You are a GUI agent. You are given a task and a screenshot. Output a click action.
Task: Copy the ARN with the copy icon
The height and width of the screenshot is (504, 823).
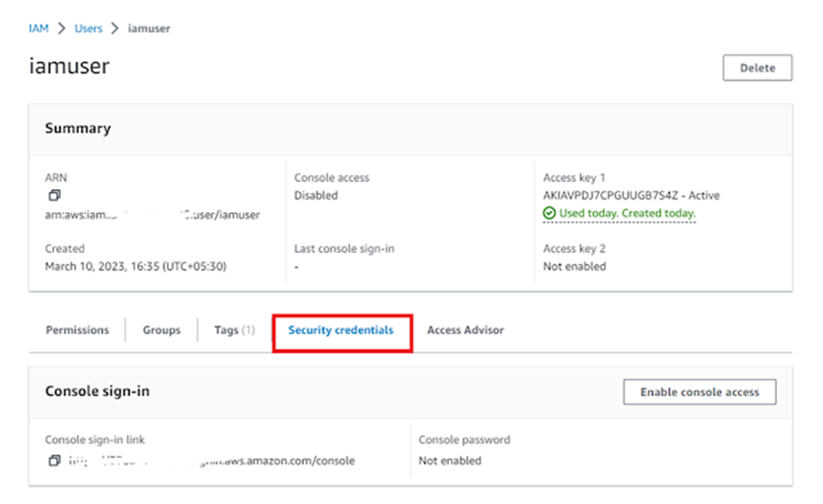tap(54, 196)
